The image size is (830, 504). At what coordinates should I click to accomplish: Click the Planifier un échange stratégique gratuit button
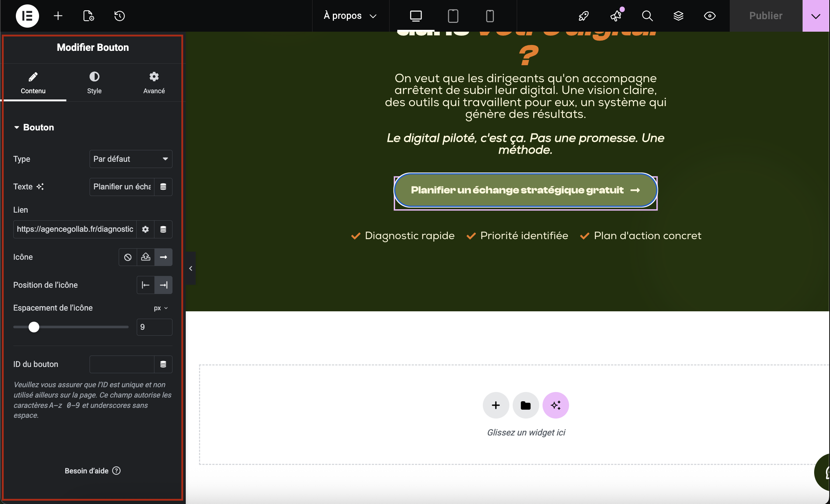tap(526, 190)
